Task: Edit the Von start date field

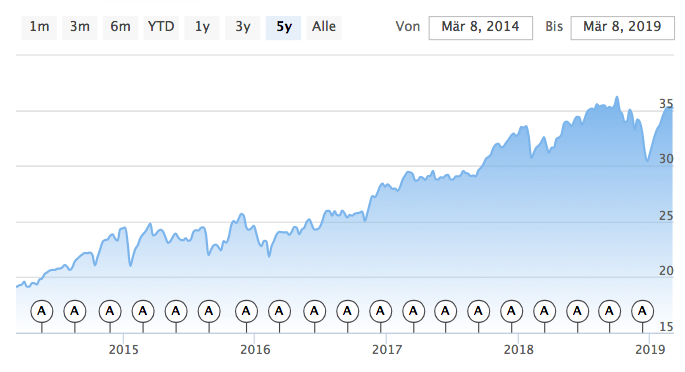Action: coord(481,28)
